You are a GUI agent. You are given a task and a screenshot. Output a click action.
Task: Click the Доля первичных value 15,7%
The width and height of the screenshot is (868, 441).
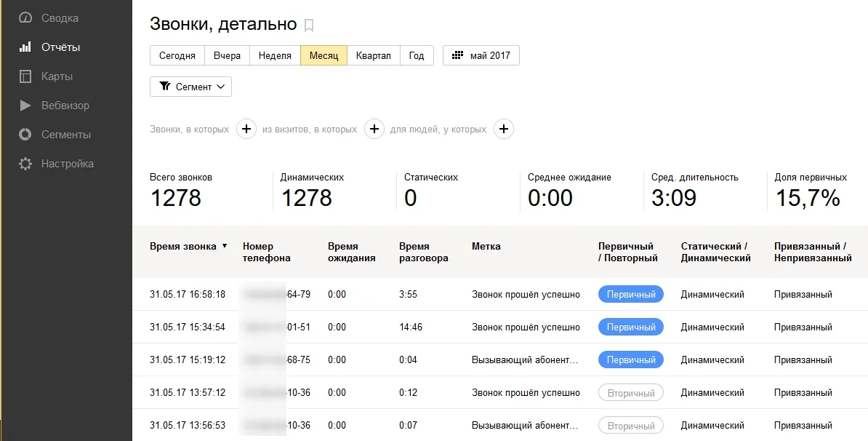pyautogui.click(x=808, y=198)
